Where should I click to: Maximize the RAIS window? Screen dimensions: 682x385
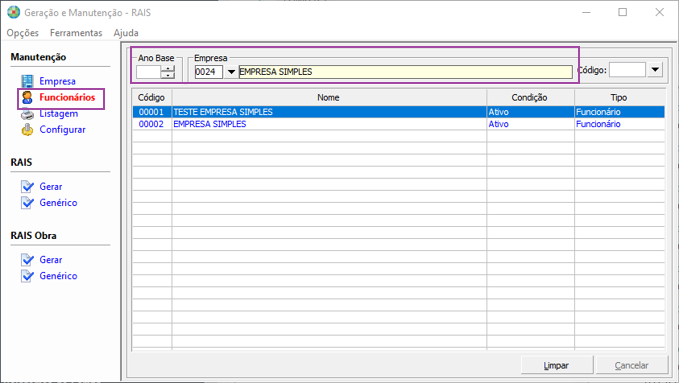coord(623,12)
